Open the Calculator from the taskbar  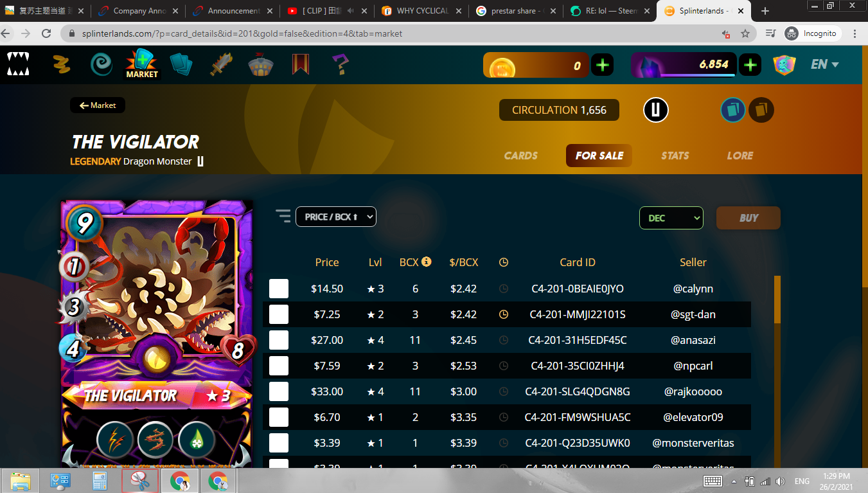point(100,481)
